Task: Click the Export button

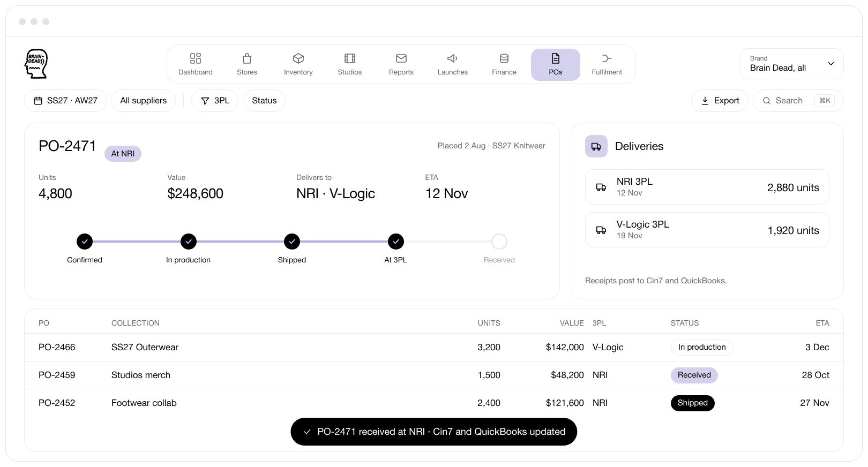Action: tap(720, 101)
